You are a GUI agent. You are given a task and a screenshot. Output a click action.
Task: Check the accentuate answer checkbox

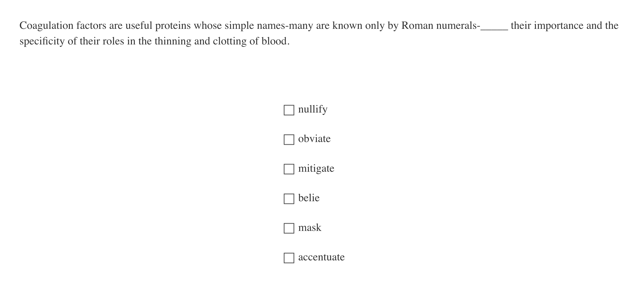point(289,258)
